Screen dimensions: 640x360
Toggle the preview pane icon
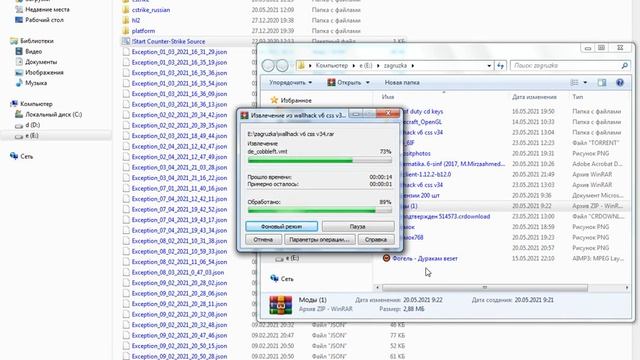[x=602, y=82]
